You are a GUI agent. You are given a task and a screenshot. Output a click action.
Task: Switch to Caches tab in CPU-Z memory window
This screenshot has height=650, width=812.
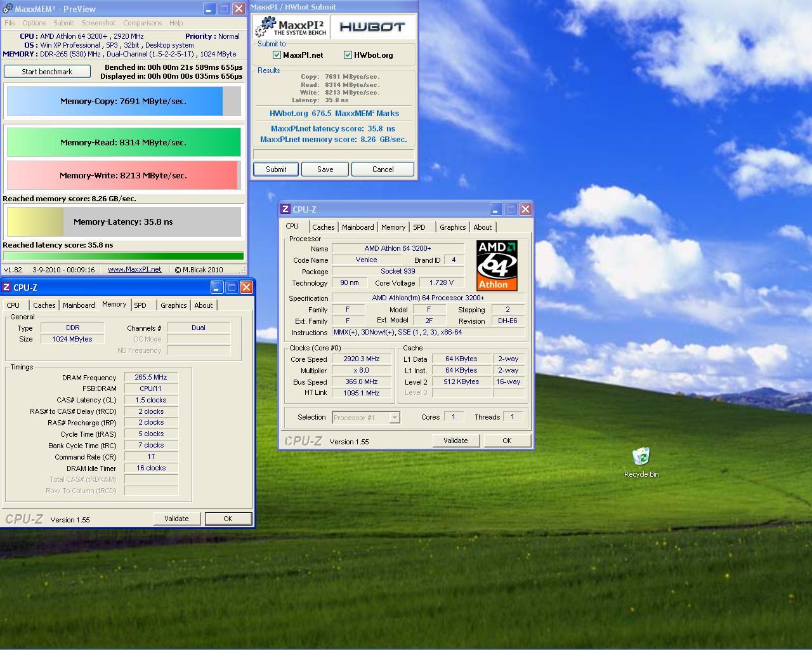[44, 305]
